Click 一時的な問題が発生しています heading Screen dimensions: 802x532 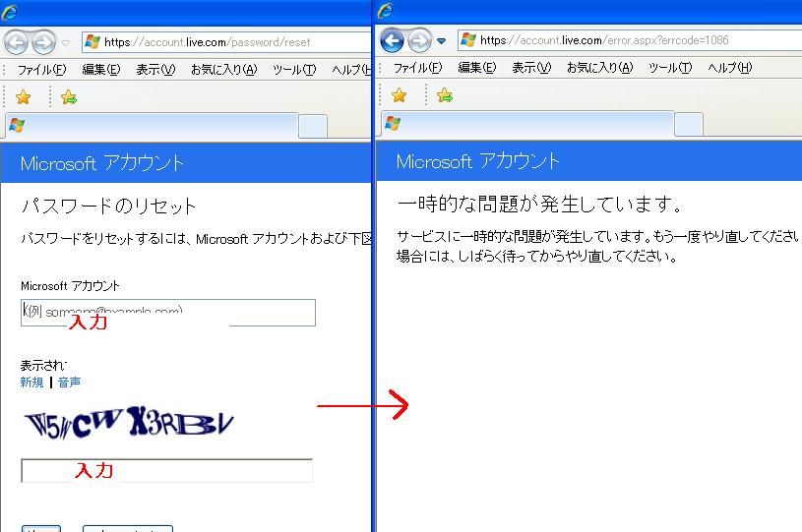click(x=540, y=204)
